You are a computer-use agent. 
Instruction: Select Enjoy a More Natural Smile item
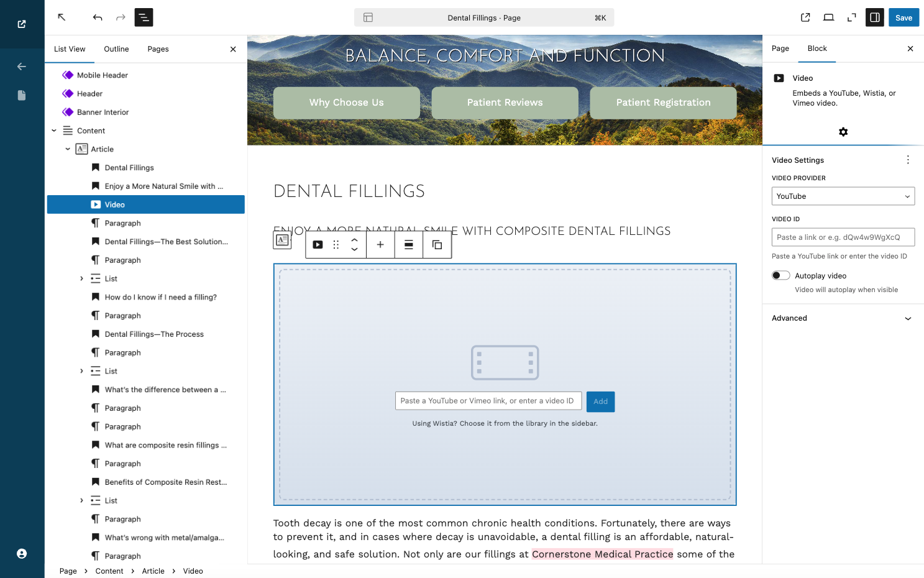(x=146, y=186)
